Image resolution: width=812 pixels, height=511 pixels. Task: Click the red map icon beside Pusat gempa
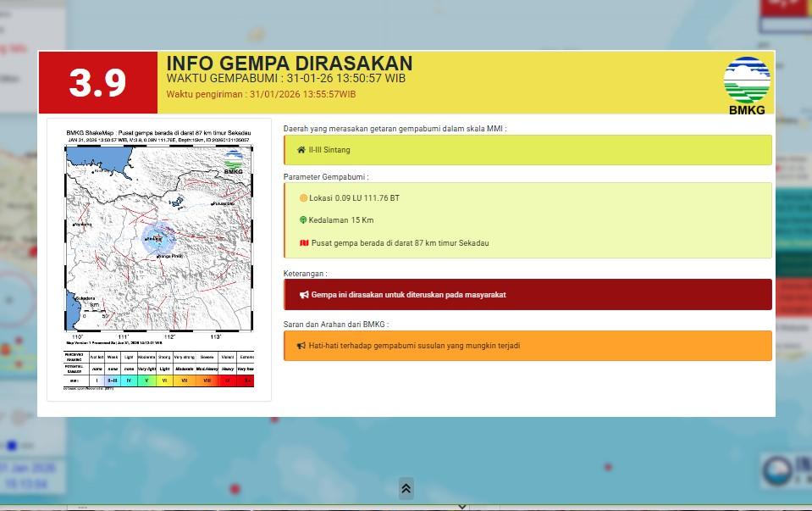click(304, 242)
